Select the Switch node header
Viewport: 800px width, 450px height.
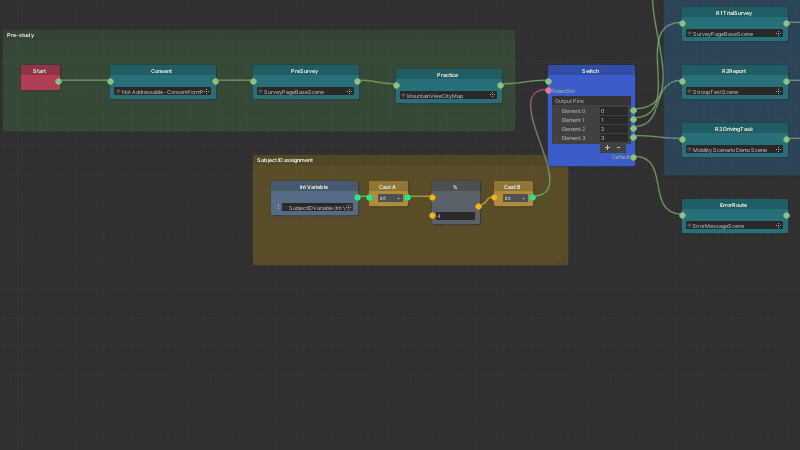(591, 71)
